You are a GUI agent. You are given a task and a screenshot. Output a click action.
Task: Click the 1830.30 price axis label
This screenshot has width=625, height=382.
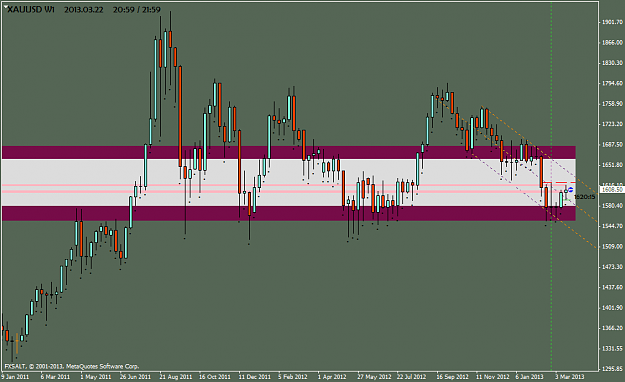[x=612, y=63]
